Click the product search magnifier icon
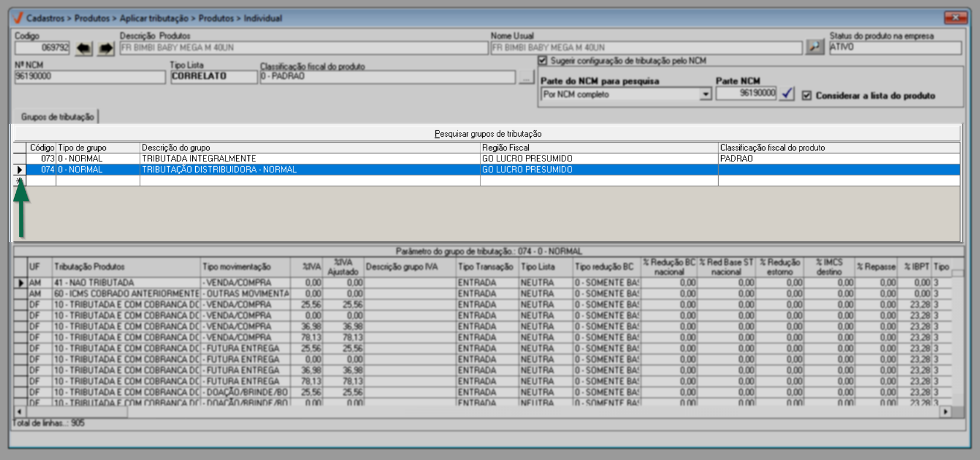 [x=814, y=47]
